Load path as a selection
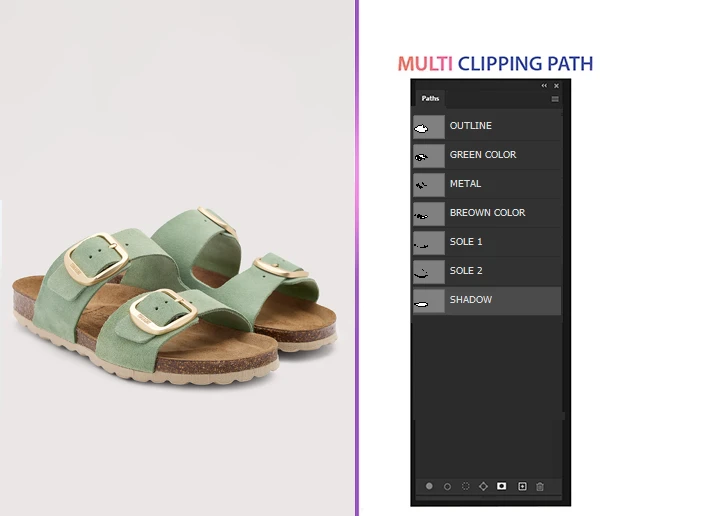 465,486
